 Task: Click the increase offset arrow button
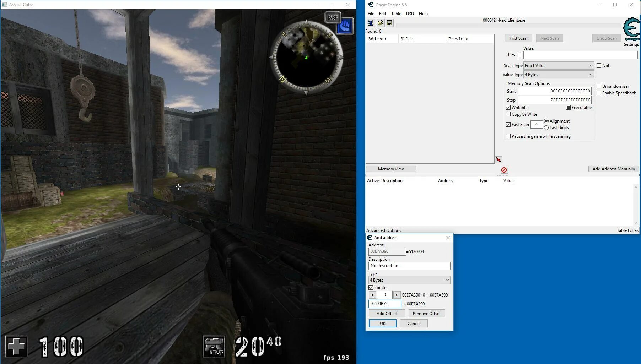coord(397,295)
